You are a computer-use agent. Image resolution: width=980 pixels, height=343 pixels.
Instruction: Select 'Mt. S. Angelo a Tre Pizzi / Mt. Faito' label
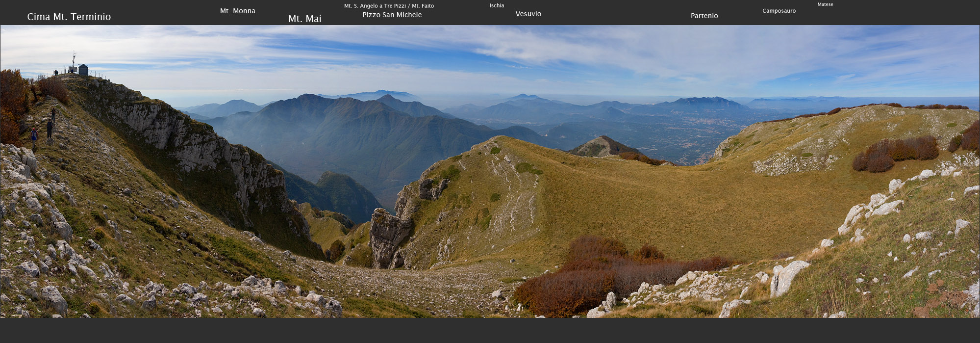pyautogui.click(x=389, y=6)
